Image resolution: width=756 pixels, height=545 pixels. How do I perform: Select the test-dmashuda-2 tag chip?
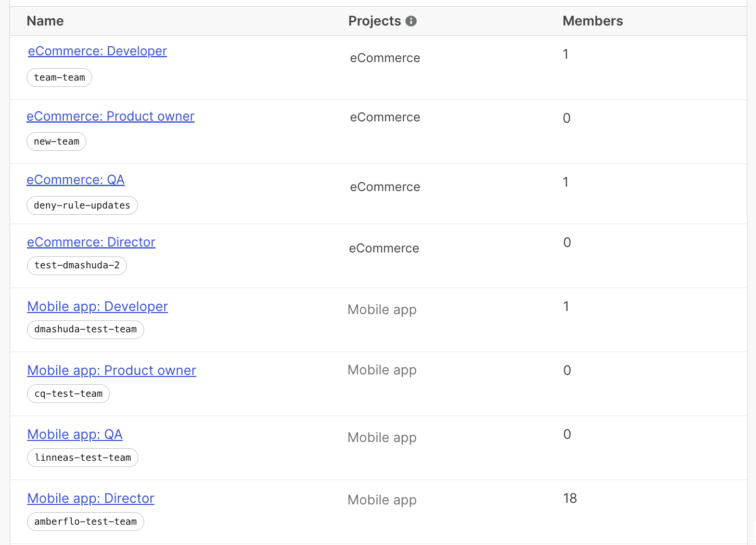pyautogui.click(x=76, y=265)
